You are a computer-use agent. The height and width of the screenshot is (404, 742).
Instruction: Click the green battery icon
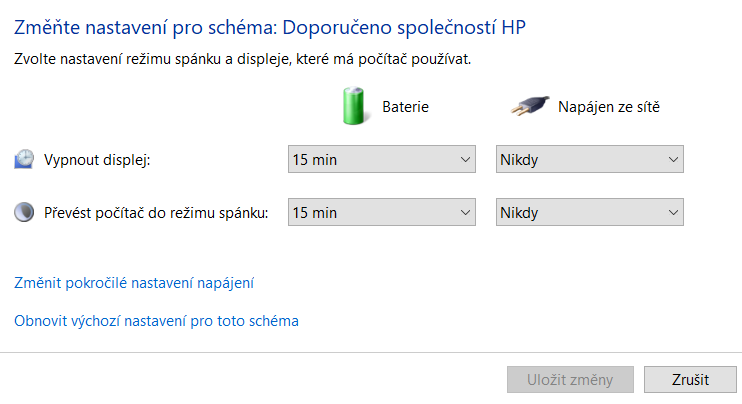click(x=353, y=106)
